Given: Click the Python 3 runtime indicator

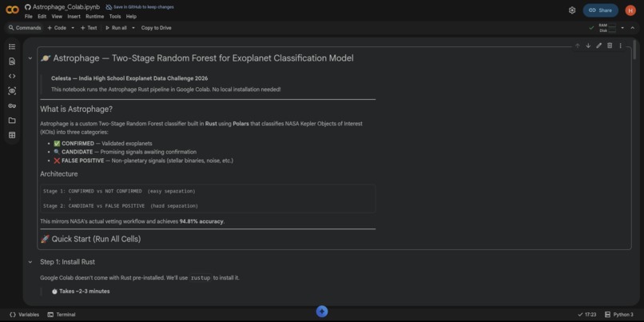Looking at the screenshot, I should (619, 315).
